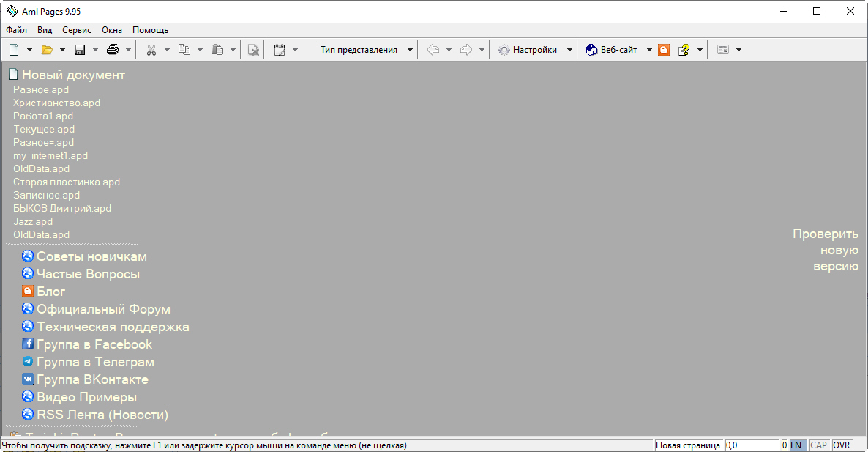Screen dimensions: 868x452
Task: Click the Новый документ link
Action: coord(73,75)
